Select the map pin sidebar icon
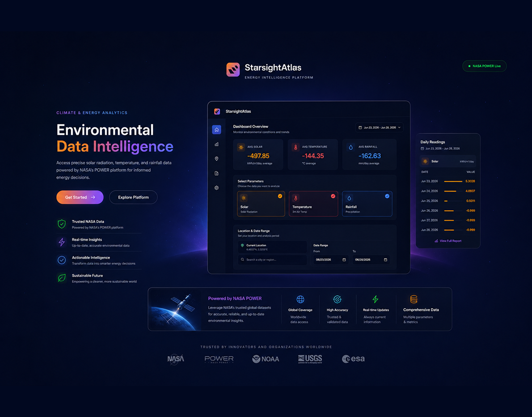 click(216, 158)
